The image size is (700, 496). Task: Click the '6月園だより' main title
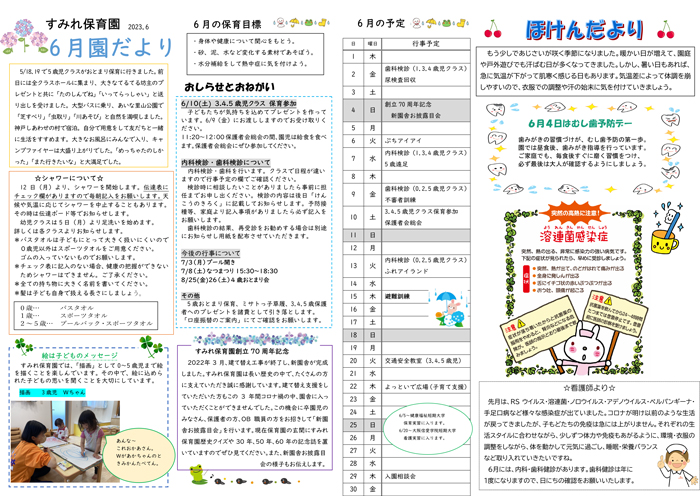click(x=111, y=48)
